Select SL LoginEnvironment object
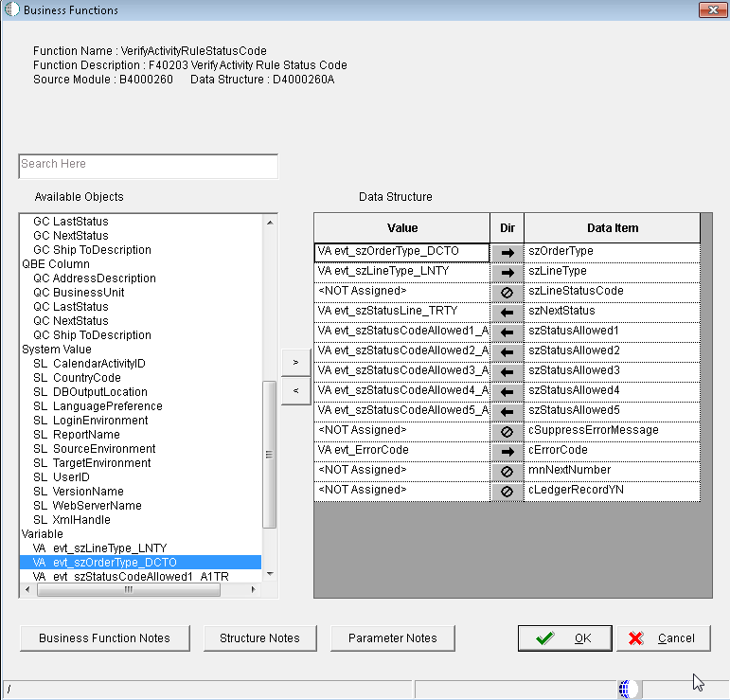 90,420
